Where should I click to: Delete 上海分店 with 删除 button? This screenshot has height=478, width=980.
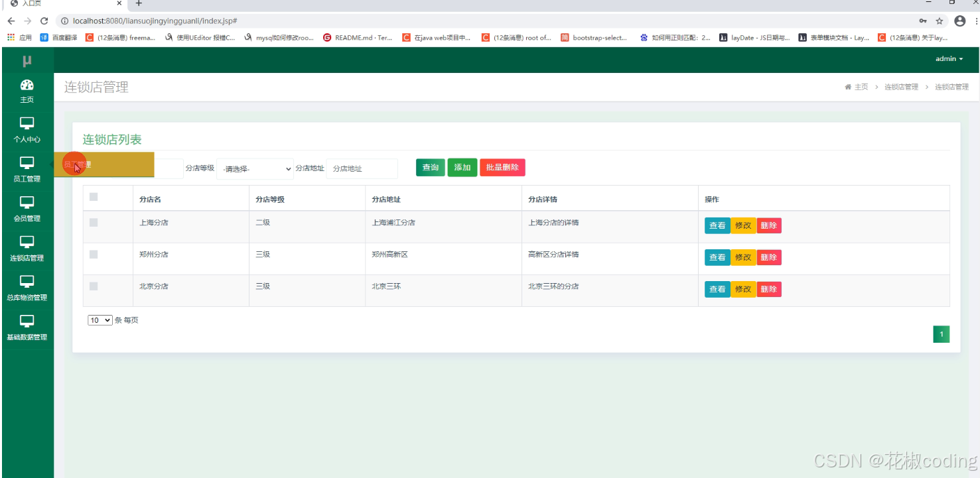click(x=769, y=225)
